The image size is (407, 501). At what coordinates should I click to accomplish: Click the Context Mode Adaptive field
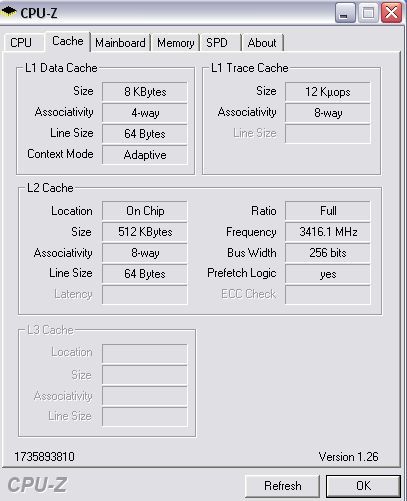(x=145, y=155)
